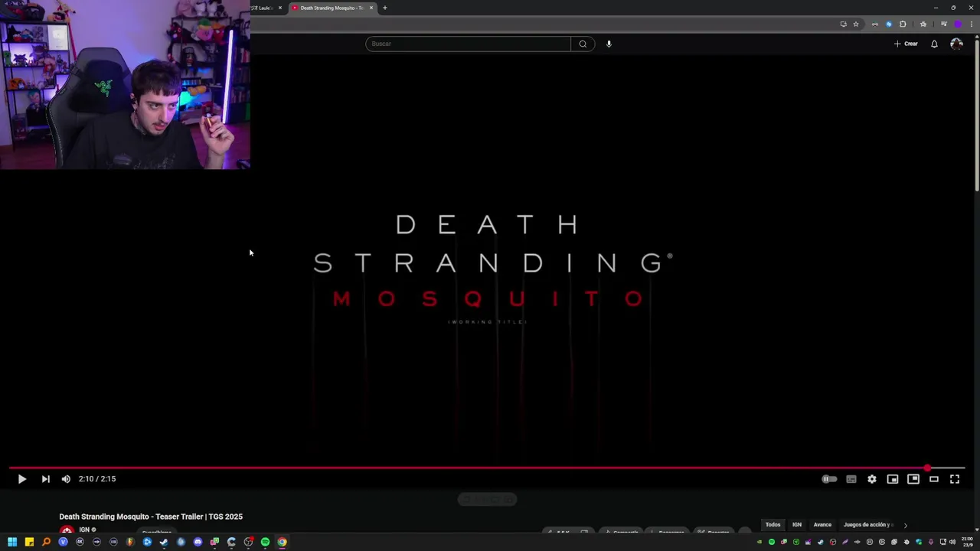The width and height of the screenshot is (980, 551).
Task: Open the taskbar clock showing 21:00
Action: (x=967, y=542)
